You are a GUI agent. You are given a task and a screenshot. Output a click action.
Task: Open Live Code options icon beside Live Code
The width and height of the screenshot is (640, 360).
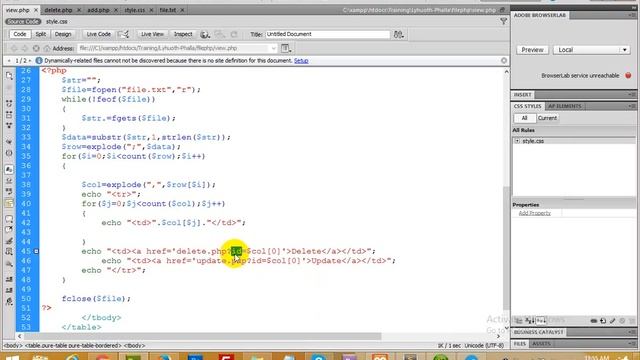pyautogui.click(x=123, y=34)
